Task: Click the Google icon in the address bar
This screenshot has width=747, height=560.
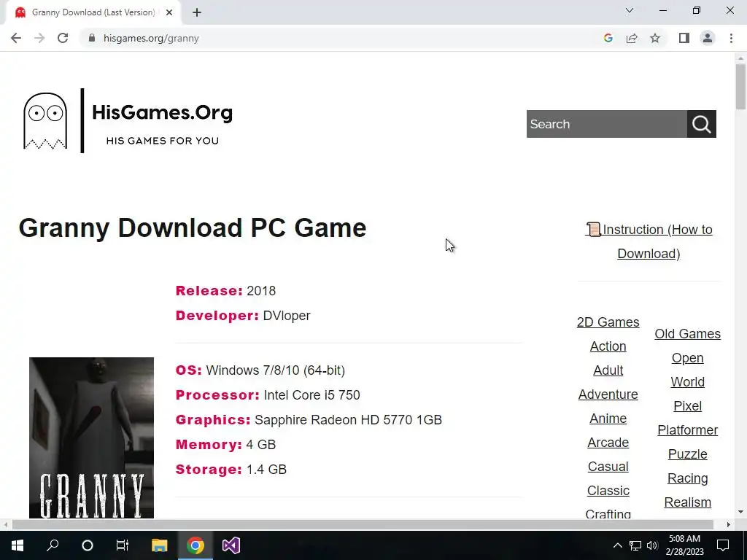Action: point(608,38)
